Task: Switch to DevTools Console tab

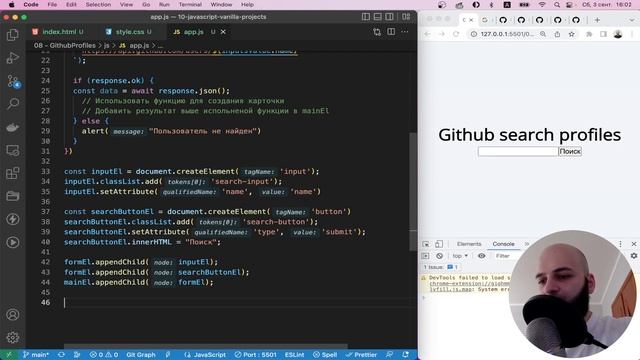Action: (x=503, y=244)
